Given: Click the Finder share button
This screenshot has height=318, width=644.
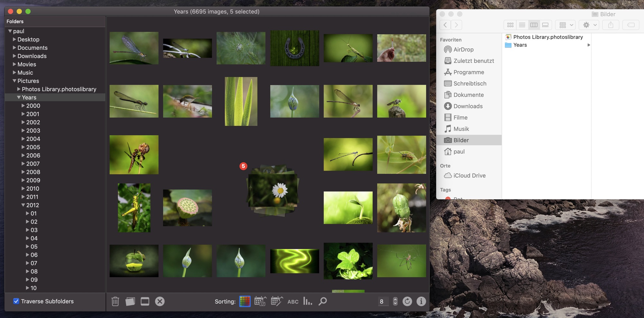Looking at the screenshot, I should 611,25.
